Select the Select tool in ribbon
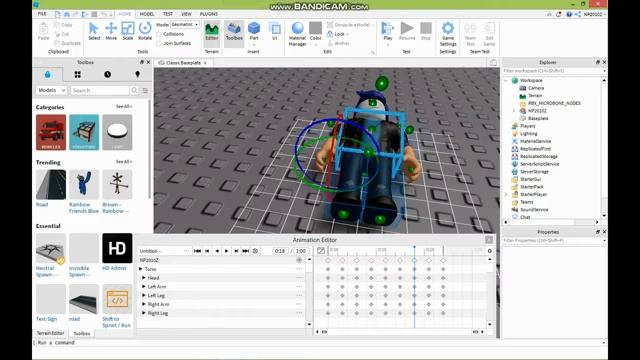The width and height of the screenshot is (640, 360). [94, 31]
